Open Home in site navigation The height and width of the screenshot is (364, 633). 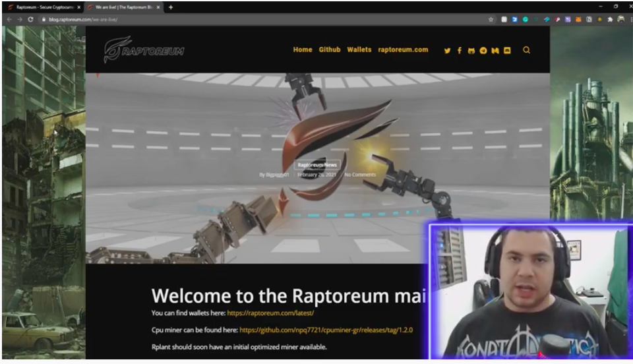(303, 49)
